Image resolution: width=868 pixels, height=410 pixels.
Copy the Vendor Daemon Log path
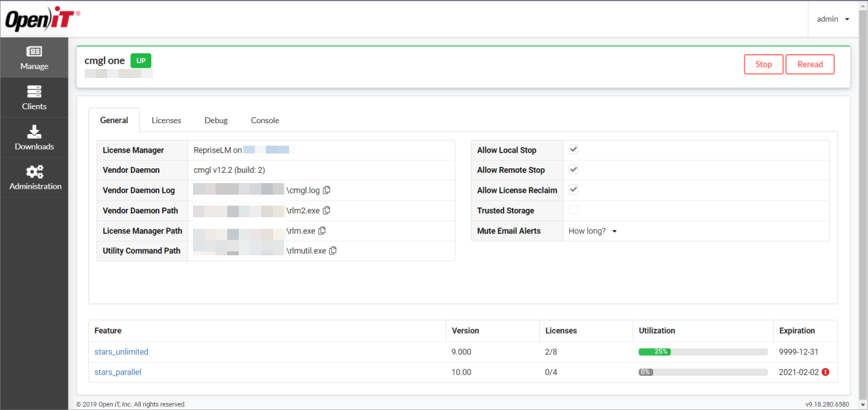pyautogui.click(x=327, y=190)
